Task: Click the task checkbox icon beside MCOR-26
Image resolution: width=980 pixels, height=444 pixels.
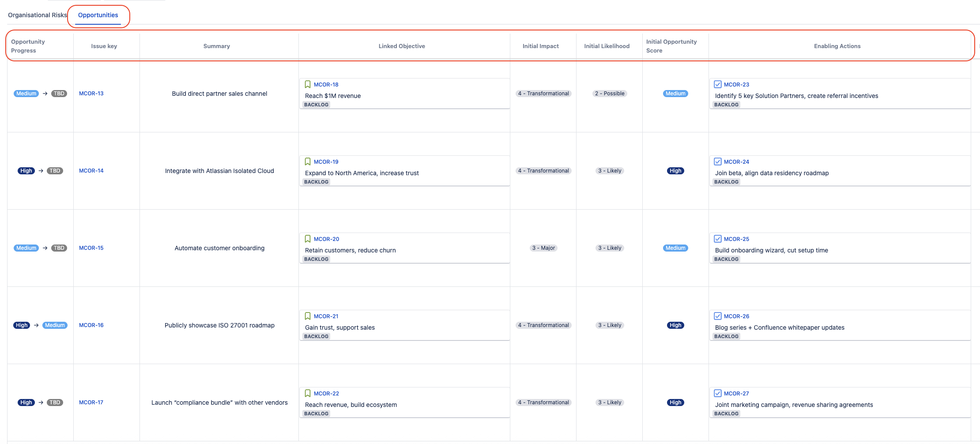Action: (x=718, y=316)
